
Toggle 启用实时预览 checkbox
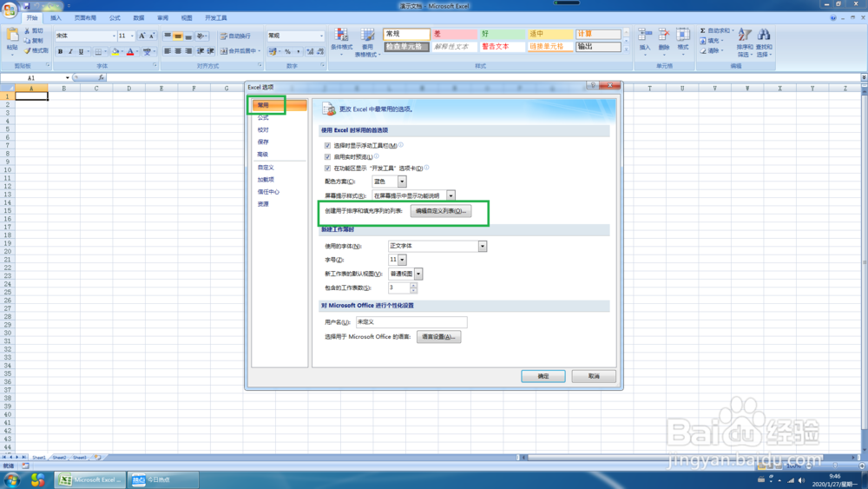[328, 157]
